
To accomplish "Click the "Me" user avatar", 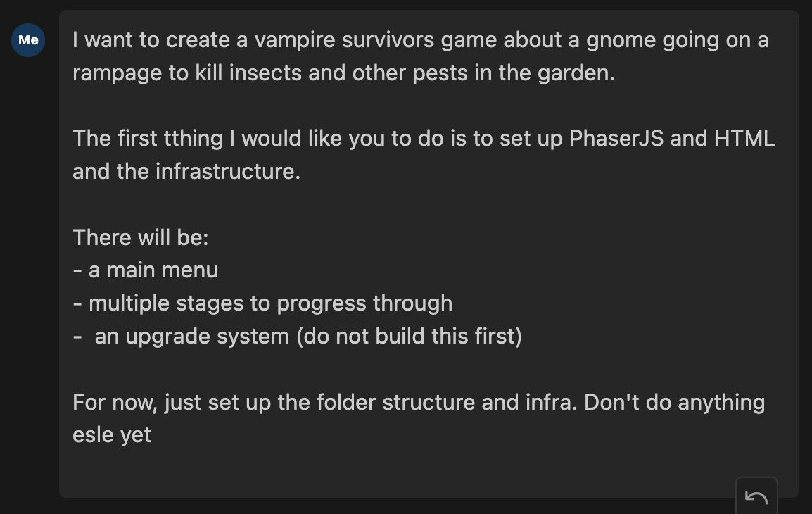I will coord(28,40).
